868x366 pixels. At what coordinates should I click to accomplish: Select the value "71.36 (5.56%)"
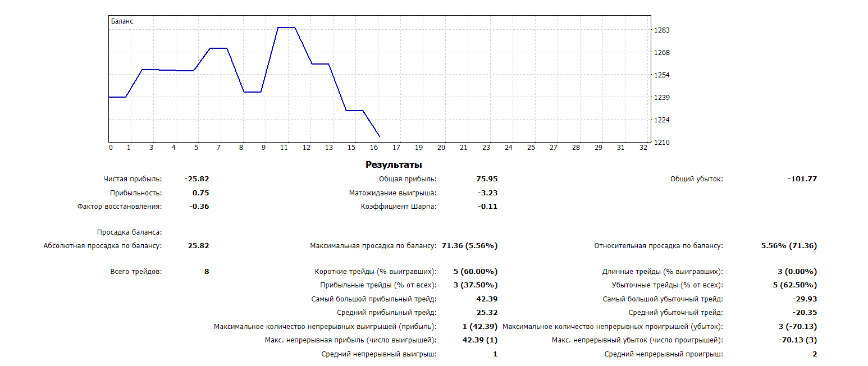pos(469,245)
